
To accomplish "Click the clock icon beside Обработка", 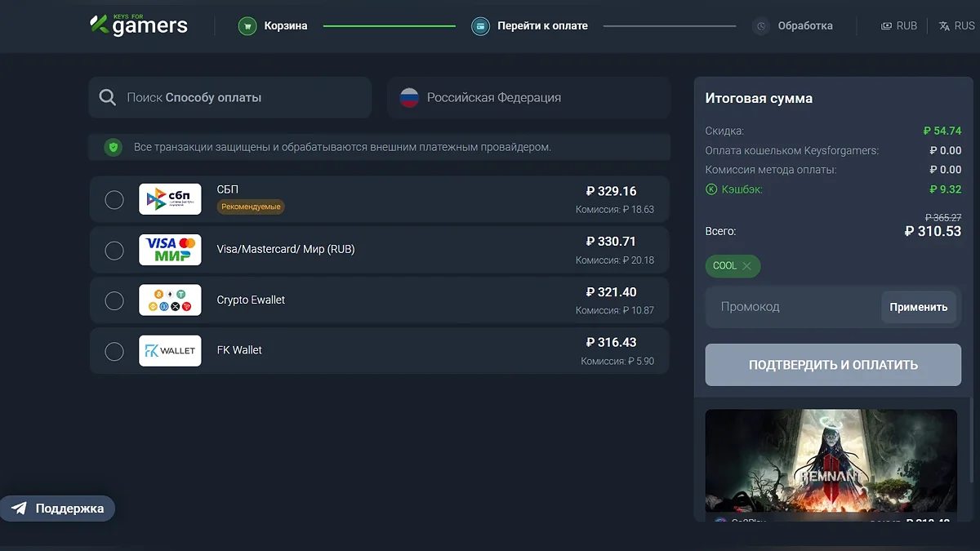I will point(761,26).
